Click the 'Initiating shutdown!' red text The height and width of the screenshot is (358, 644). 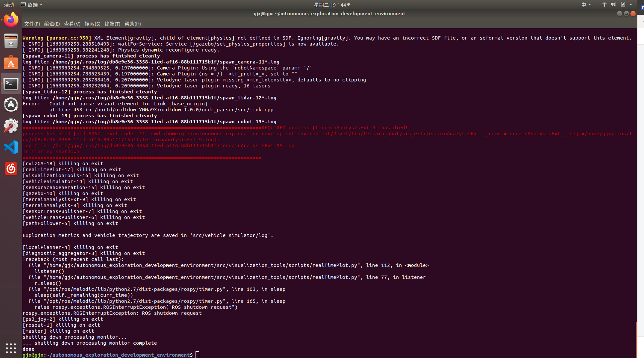point(52,152)
